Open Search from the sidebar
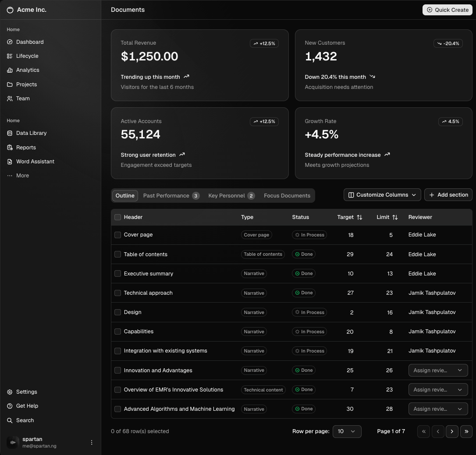This screenshot has width=476, height=455. coord(25,420)
